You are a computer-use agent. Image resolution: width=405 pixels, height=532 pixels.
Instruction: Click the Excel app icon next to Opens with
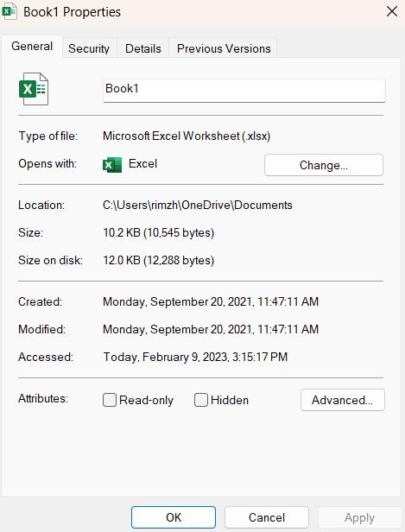pos(112,165)
